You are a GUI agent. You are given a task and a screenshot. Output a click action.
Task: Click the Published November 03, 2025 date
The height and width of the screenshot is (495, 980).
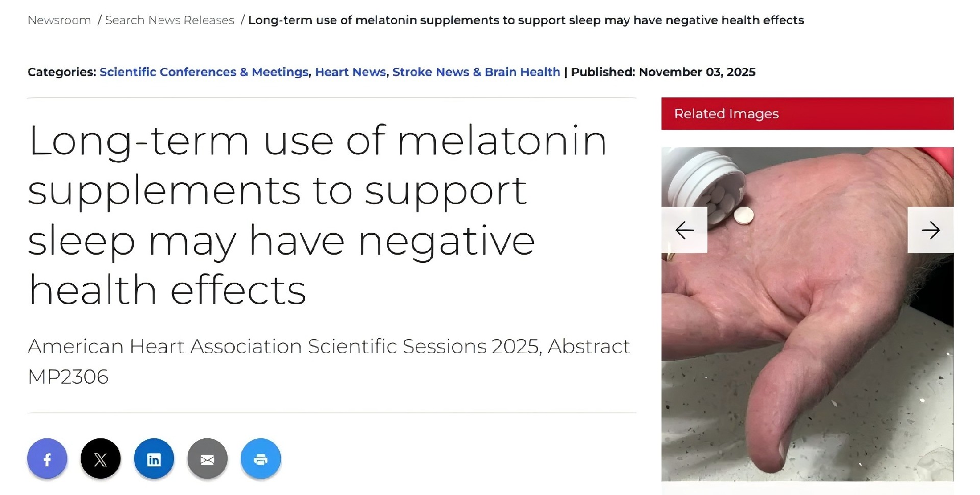pyautogui.click(x=663, y=72)
